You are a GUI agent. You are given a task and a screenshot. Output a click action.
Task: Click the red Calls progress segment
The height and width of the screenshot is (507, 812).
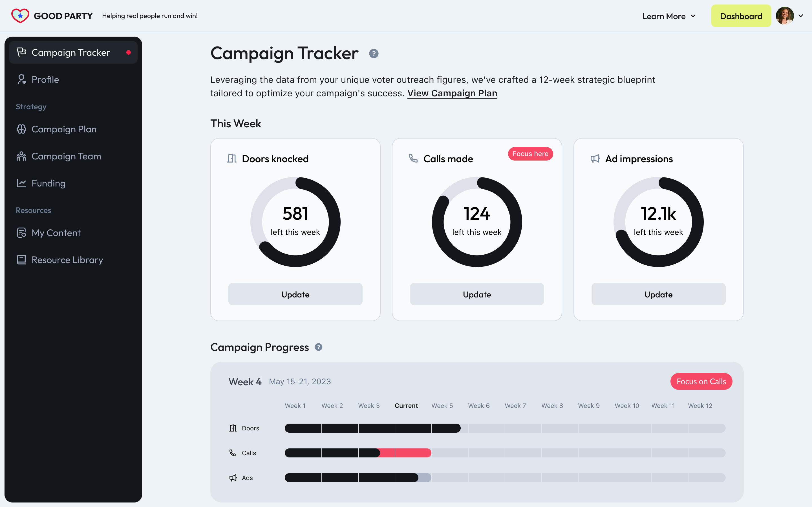tap(404, 453)
